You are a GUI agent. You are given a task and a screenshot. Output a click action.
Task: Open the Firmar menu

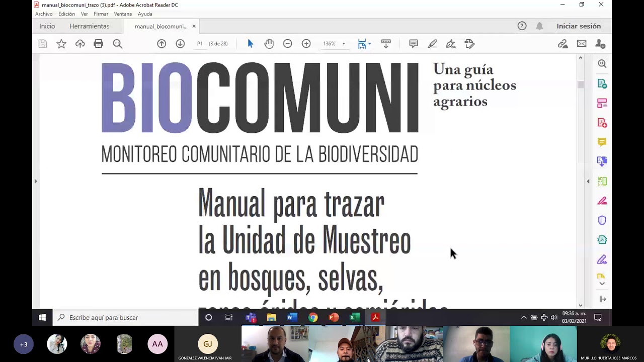coord(101,14)
